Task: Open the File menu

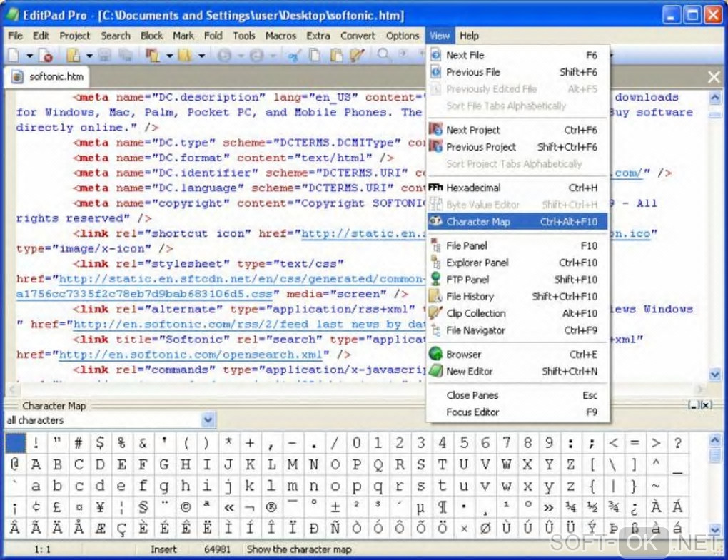Action: pos(15,36)
